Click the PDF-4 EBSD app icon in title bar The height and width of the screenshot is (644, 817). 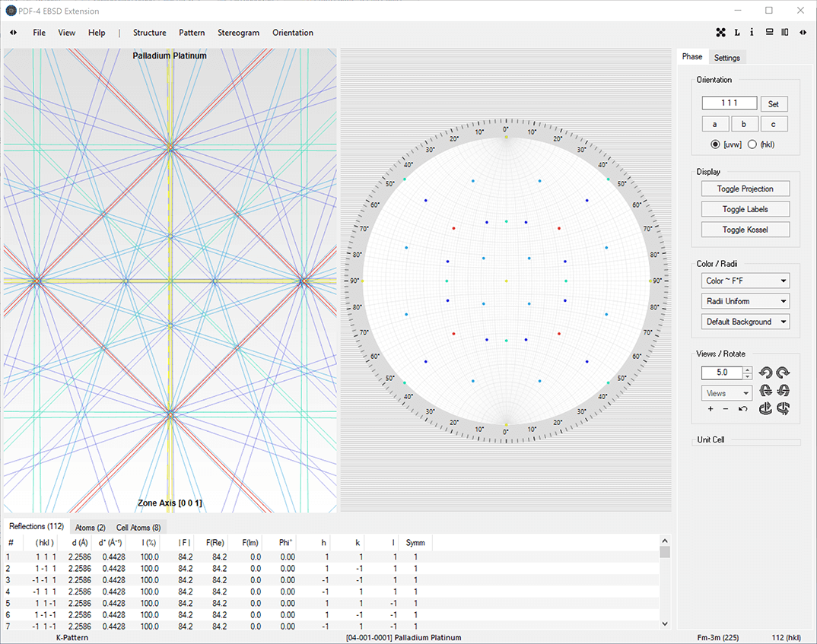click(11, 11)
